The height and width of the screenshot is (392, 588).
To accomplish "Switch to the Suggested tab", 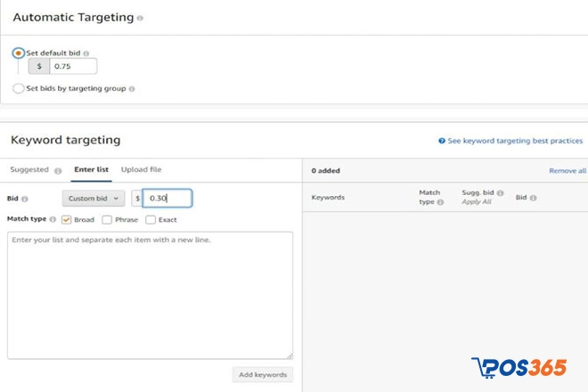I will tap(29, 169).
